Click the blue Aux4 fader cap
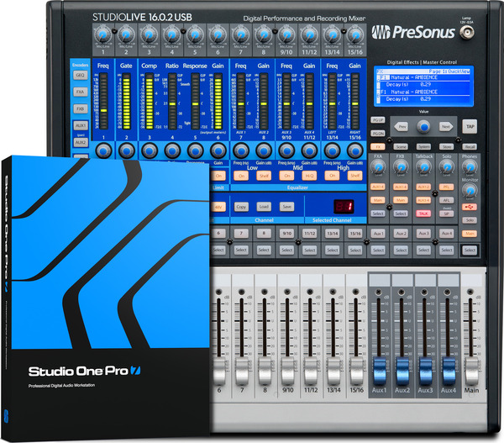 tap(448, 372)
